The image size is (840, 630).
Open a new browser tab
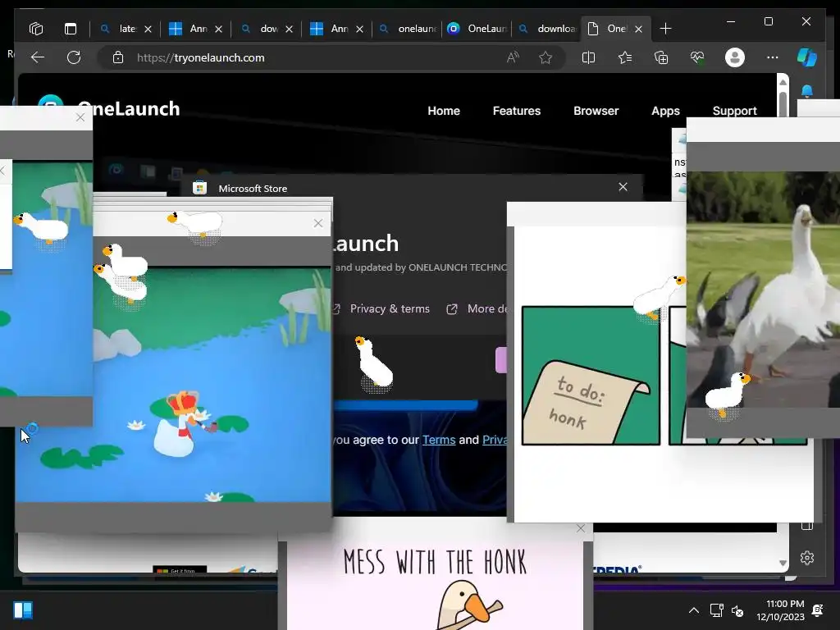tap(665, 29)
